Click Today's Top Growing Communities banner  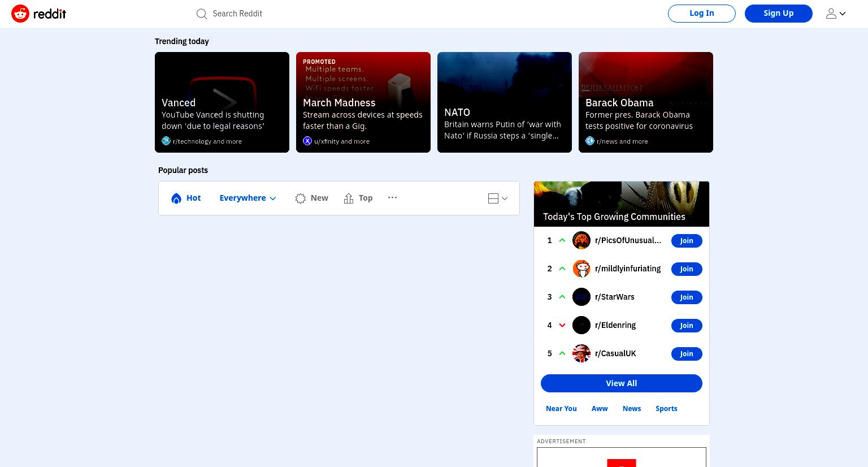point(622,204)
